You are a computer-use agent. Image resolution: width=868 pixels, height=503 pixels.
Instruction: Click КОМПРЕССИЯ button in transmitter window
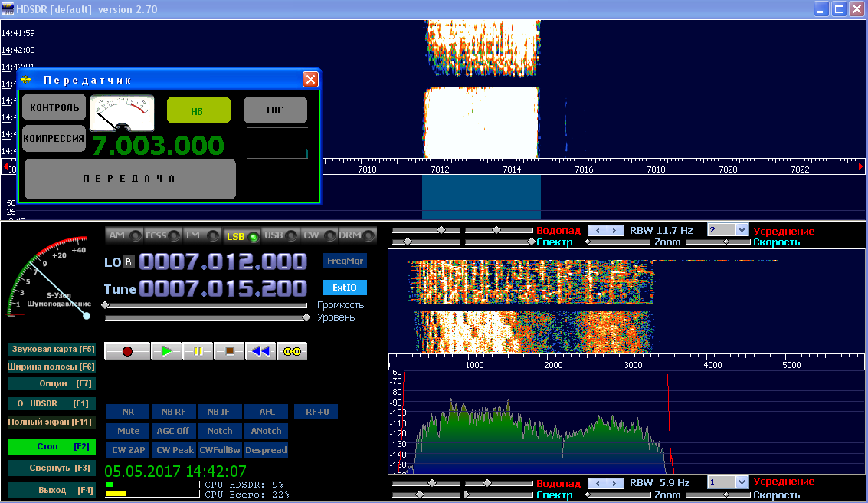[x=54, y=138]
